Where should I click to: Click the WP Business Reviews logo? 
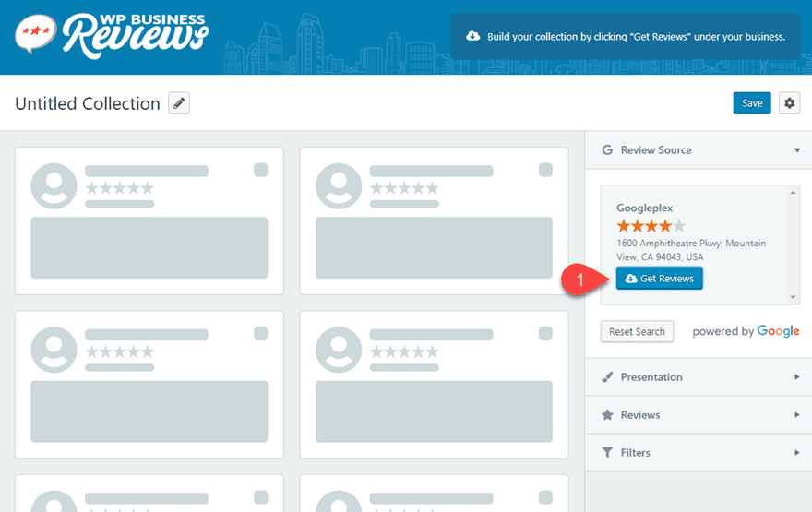112,35
